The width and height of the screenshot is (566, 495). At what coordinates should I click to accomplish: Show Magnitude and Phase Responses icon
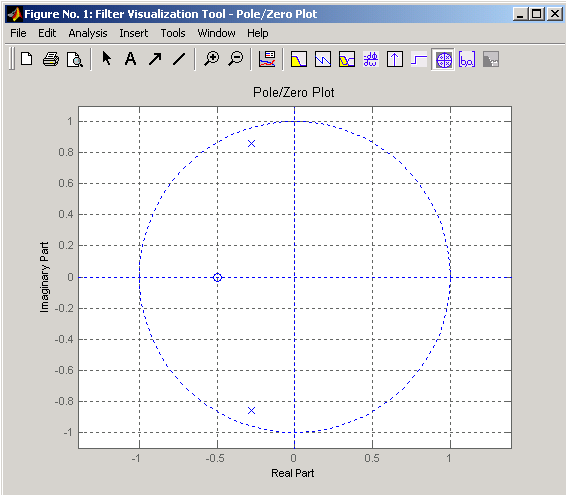tap(347, 59)
